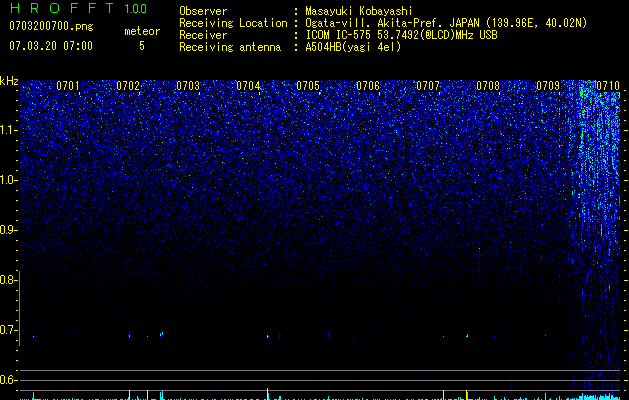Click the kHz axis unit label
Screen dimensions: 629x400
[x=9, y=81]
